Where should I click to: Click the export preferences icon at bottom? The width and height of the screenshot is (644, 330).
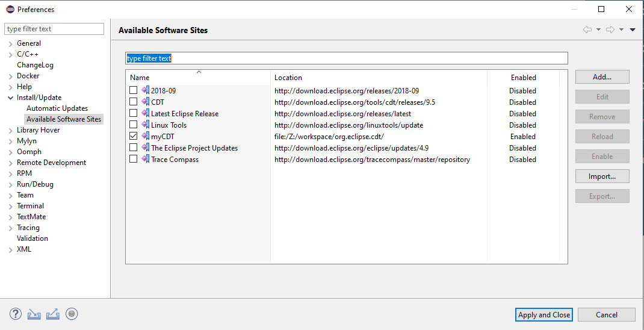(53, 314)
